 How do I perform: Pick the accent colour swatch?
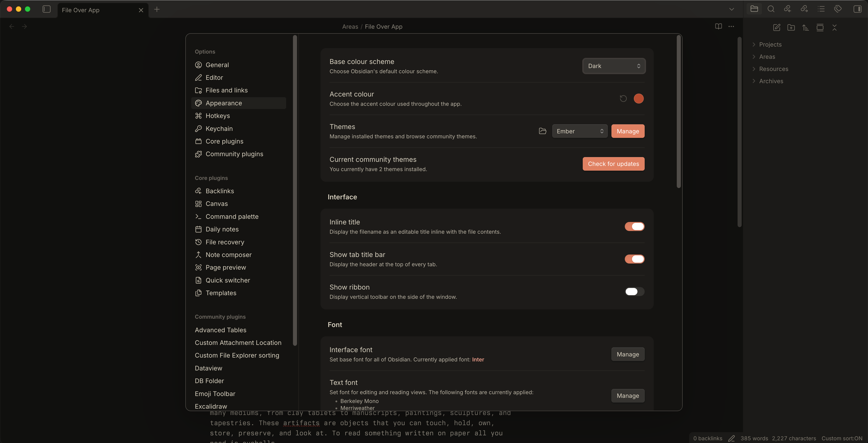(x=639, y=98)
